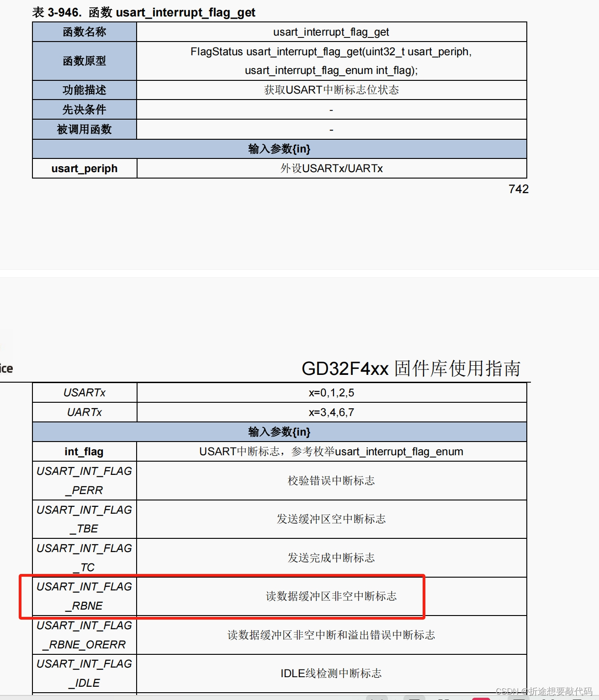Select the USARTx x=0,1,2,5 row
599x700 pixels.
[84, 392]
